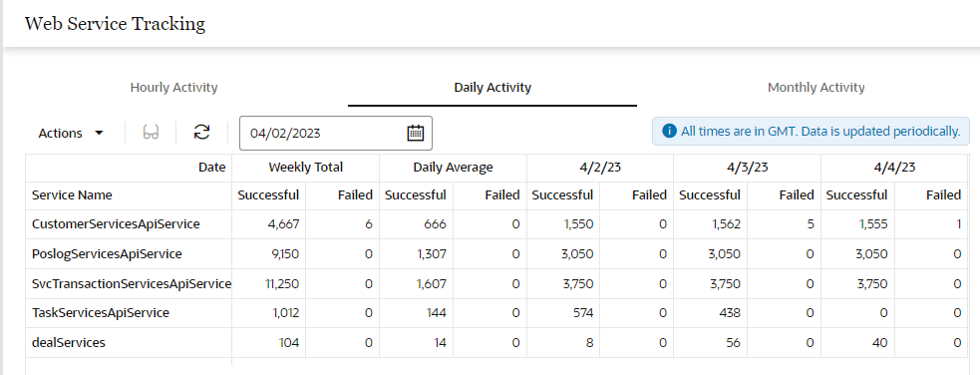Click dealServices daily average 14
Viewport: 980px width, 375px height.
[x=440, y=342]
